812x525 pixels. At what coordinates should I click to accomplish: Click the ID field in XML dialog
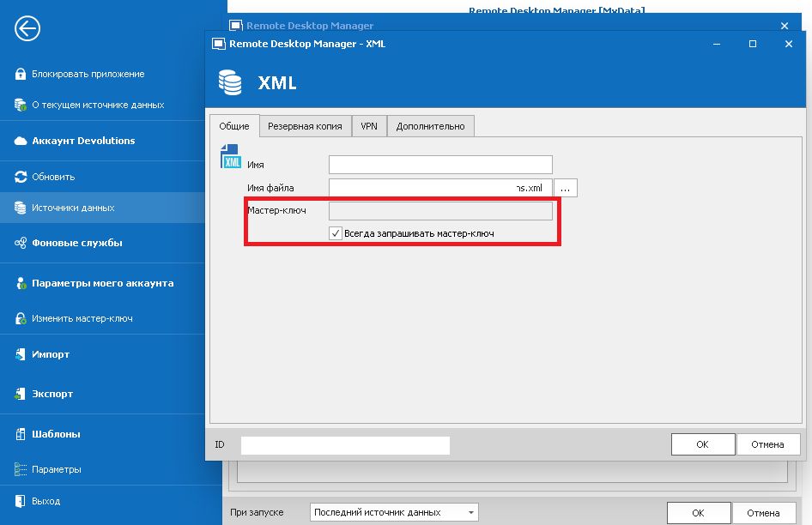pos(345,445)
